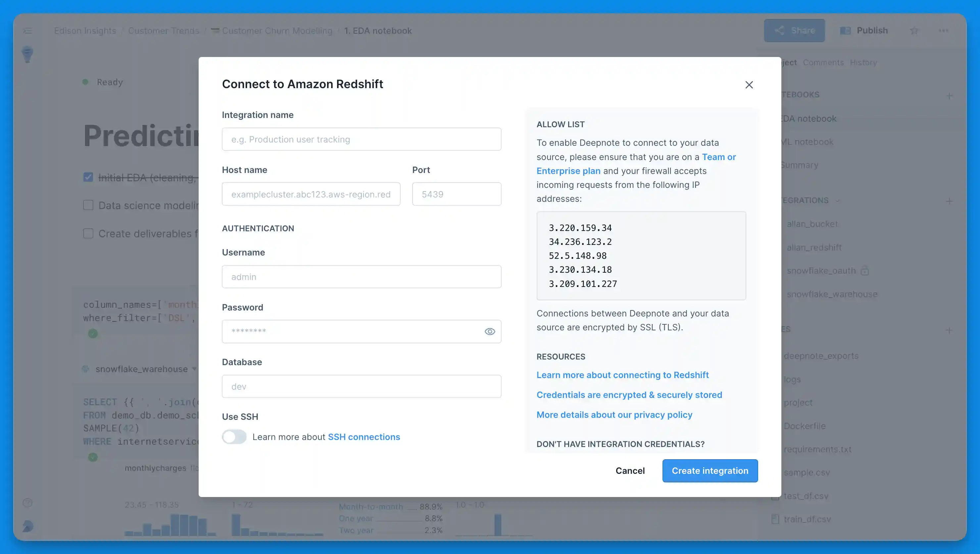Click the help icon at bottom left
The height and width of the screenshot is (554, 980).
[27, 503]
